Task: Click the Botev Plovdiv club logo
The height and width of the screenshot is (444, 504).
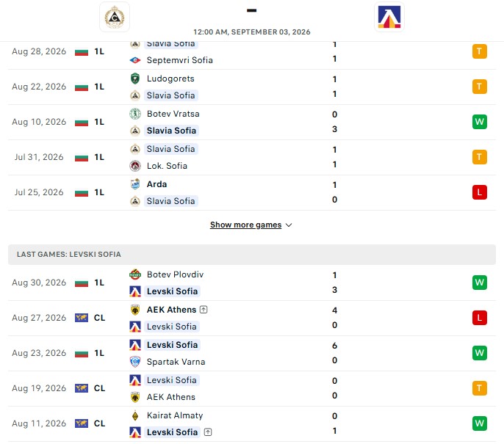Action: [x=135, y=274]
